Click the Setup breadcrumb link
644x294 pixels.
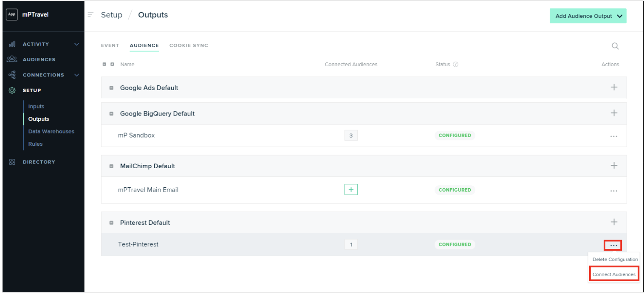111,15
